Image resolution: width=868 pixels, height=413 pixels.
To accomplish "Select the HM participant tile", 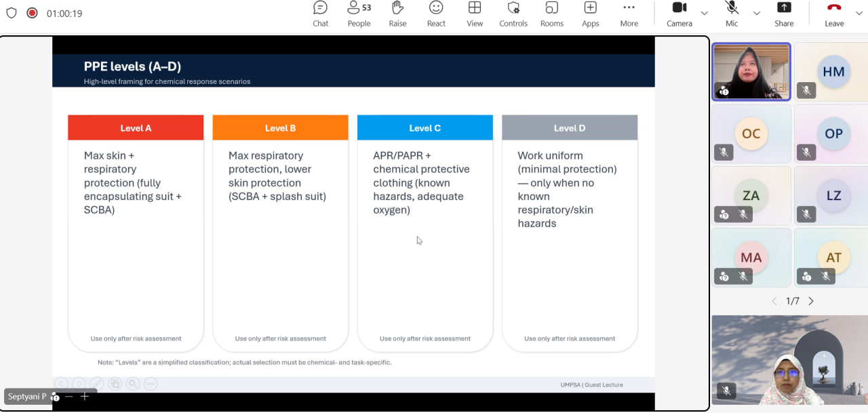I will point(833,72).
